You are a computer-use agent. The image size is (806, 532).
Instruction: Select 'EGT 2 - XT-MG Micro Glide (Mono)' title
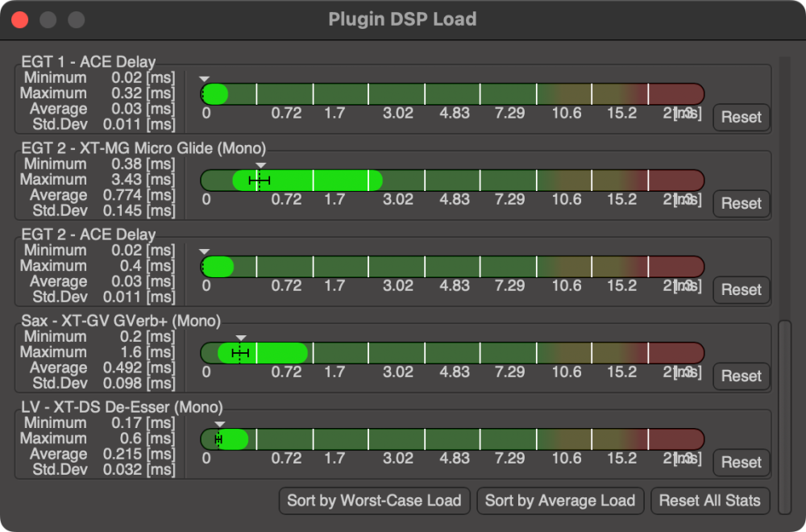pos(143,148)
